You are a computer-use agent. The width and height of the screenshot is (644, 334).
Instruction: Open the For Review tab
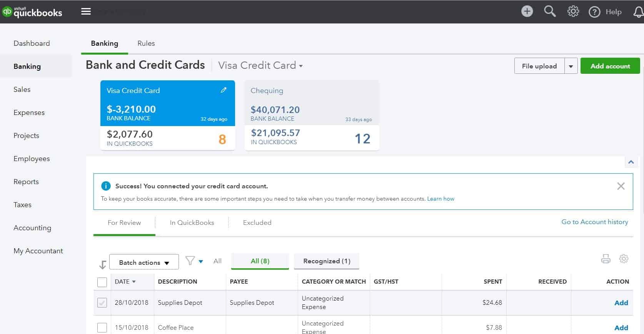(x=124, y=223)
